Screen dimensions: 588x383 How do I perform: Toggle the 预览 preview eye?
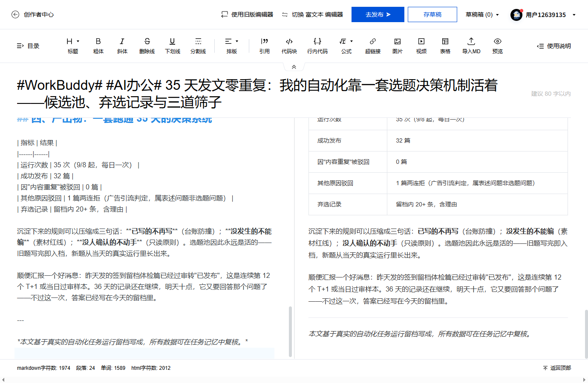(x=498, y=46)
